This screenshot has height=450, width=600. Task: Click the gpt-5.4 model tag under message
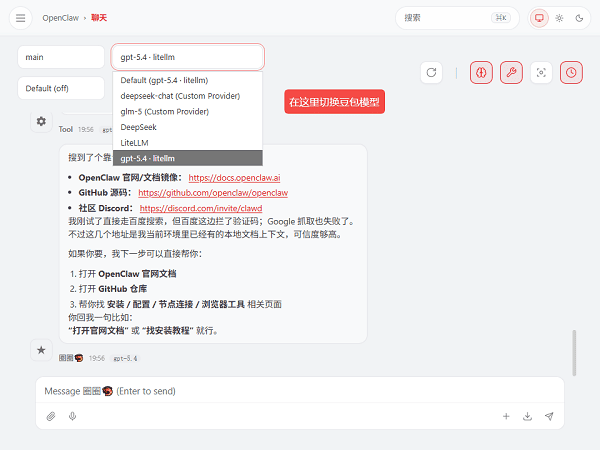pyautogui.click(x=125, y=359)
